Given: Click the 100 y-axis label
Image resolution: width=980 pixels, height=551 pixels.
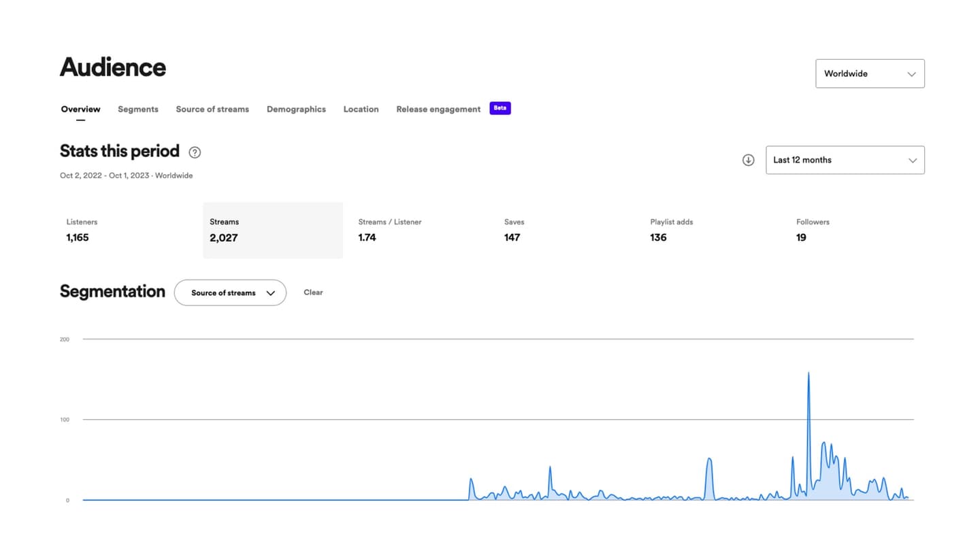Looking at the screenshot, I should [x=65, y=420].
